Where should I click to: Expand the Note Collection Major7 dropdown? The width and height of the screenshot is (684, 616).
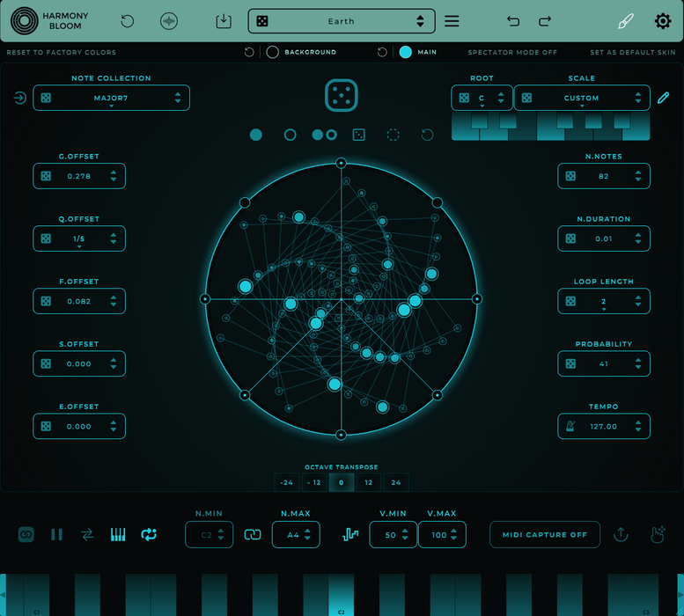tap(111, 98)
